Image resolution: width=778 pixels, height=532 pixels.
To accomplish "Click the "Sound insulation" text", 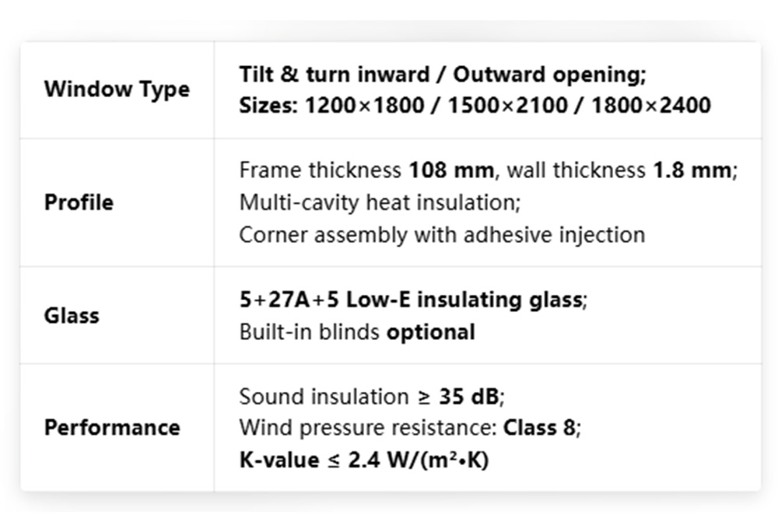I will tap(323, 397).
